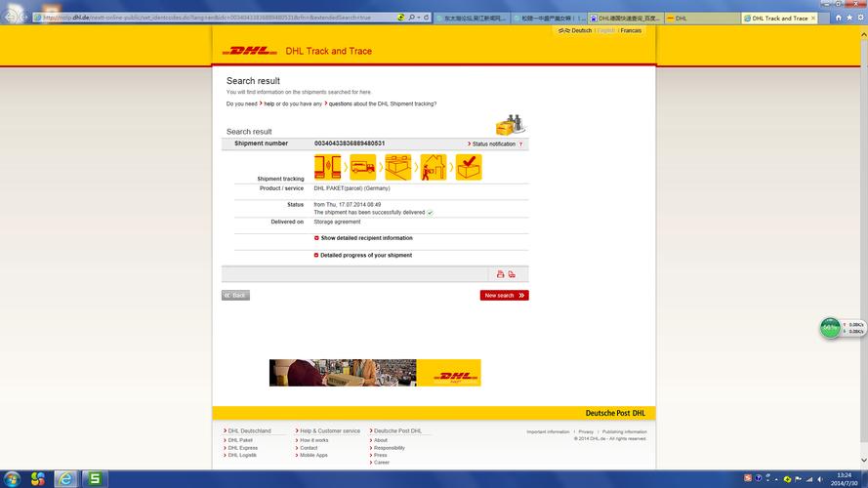Image resolution: width=868 pixels, height=488 pixels.
Task: Open Responsibility footer link
Action: 388,448
